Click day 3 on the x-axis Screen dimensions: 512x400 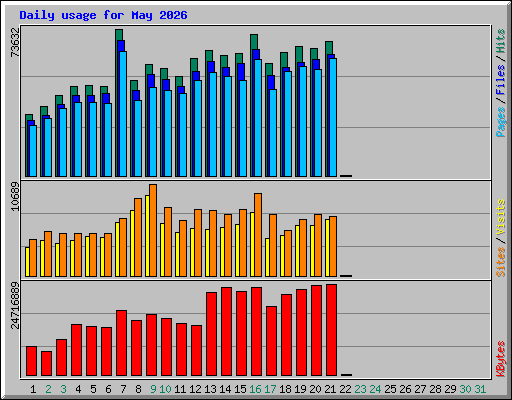click(x=63, y=389)
